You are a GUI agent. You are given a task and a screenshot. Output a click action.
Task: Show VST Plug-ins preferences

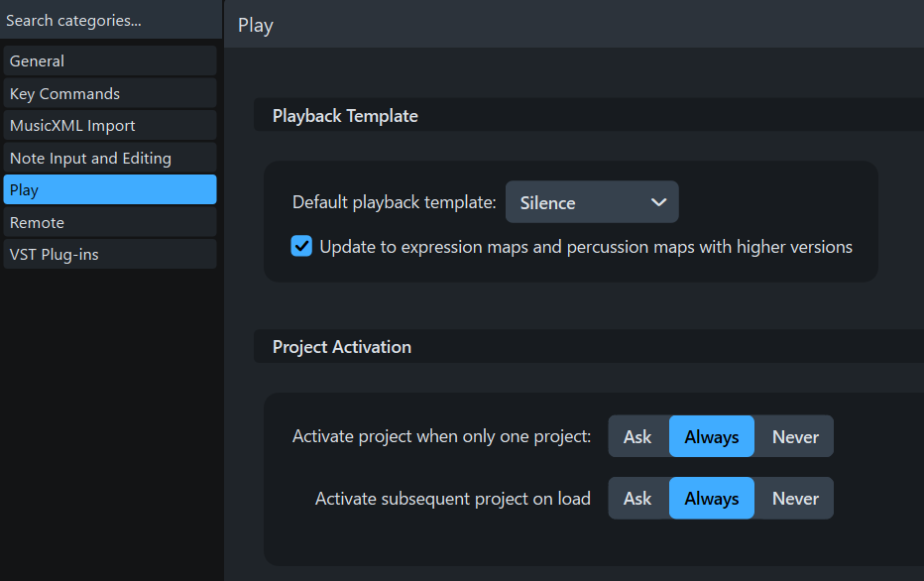109,254
